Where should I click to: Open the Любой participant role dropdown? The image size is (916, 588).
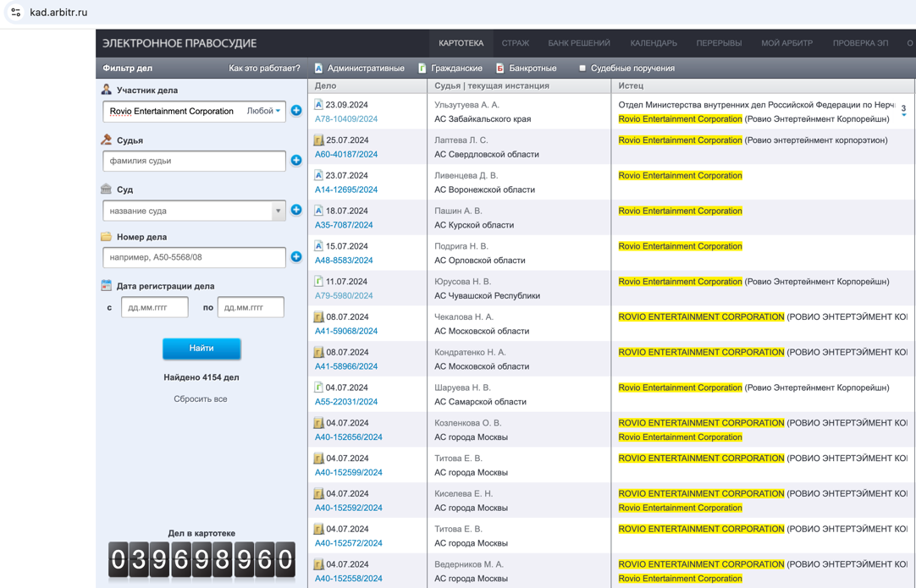click(x=263, y=110)
